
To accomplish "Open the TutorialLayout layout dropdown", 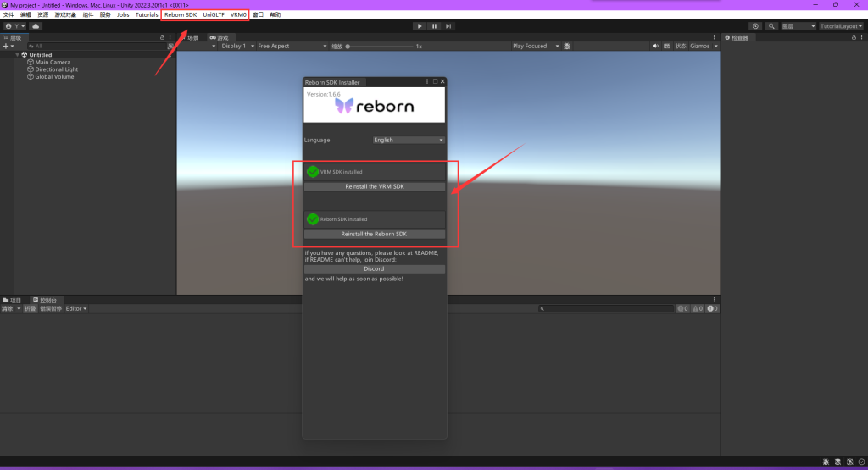I will point(841,26).
